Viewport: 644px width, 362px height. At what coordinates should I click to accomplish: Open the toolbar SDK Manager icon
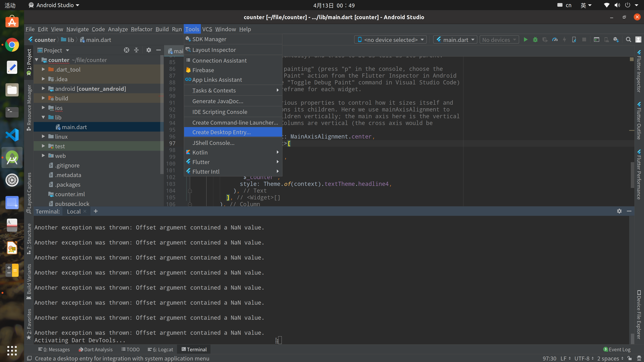(616, 40)
